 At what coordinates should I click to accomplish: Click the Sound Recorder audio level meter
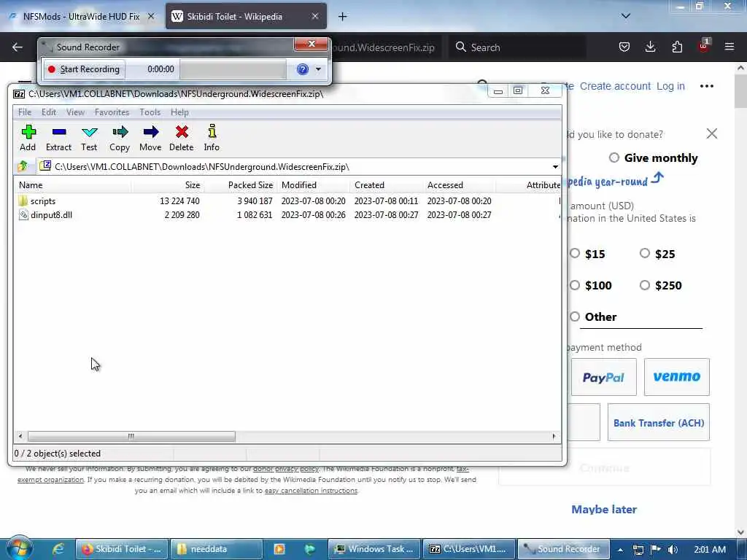[x=233, y=69]
